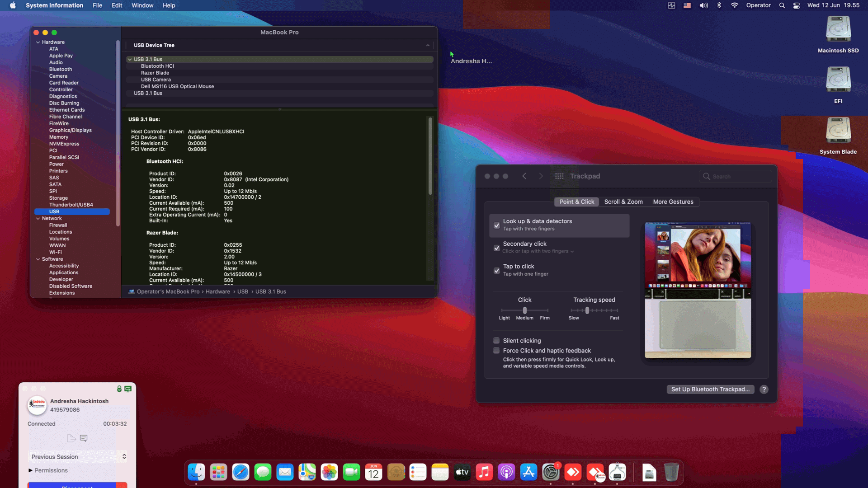Viewport: 868px width, 488px height.
Task: Adjust the Click pressure slider
Action: [x=524, y=310]
